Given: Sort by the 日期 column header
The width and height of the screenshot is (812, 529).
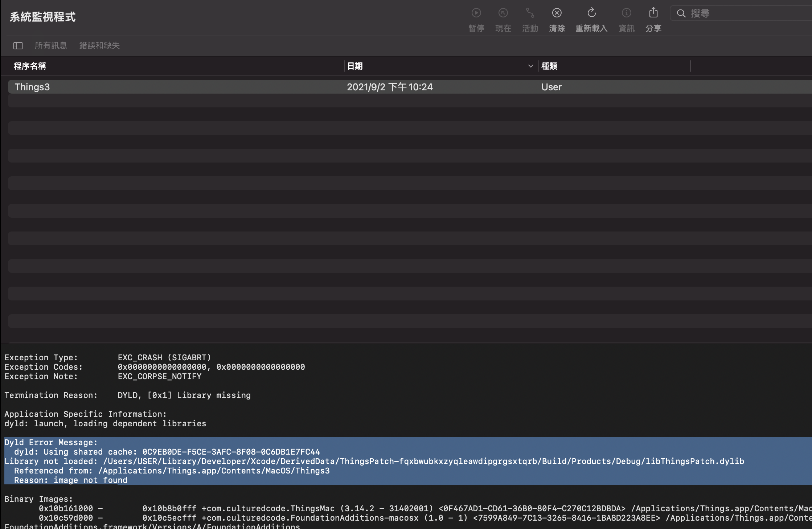Looking at the screenshot, I should 355,66.
